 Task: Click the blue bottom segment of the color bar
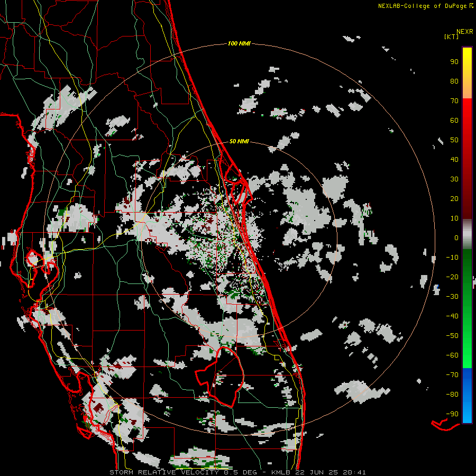[x=467, y=395]
